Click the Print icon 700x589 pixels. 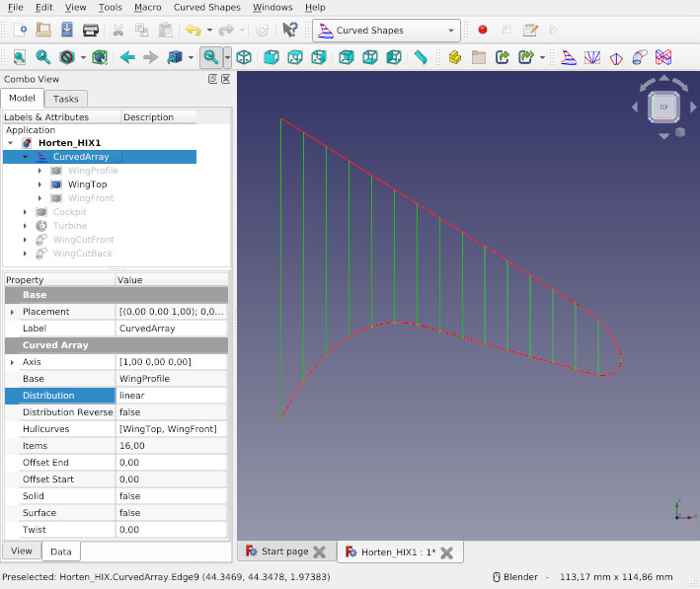click(x=91, y=30)
